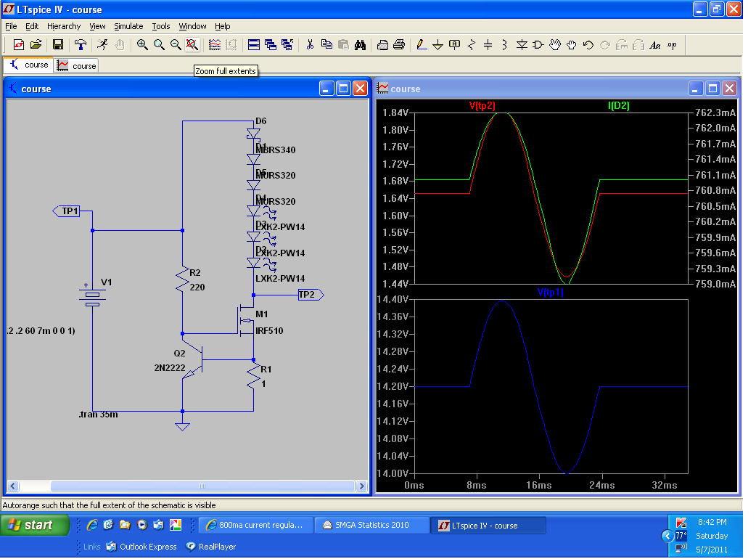
Task: Switch to the course waveform tab
Action: coord(76,65)
